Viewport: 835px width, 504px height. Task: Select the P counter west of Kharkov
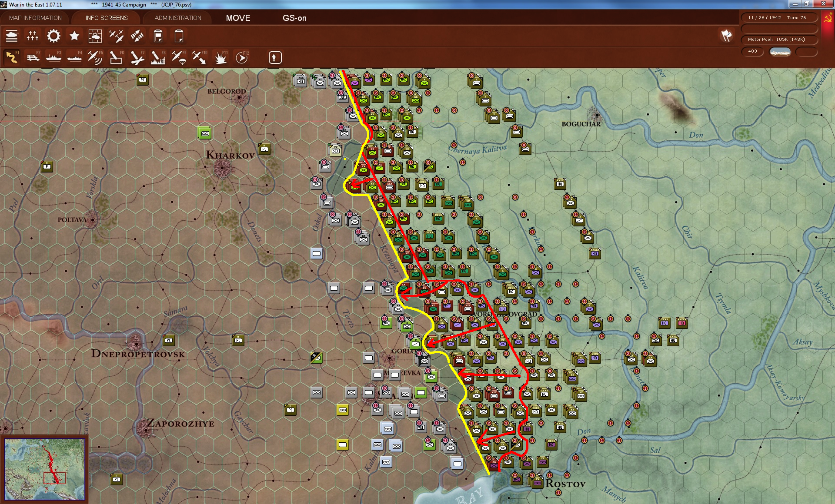click(x=47, y=166)
